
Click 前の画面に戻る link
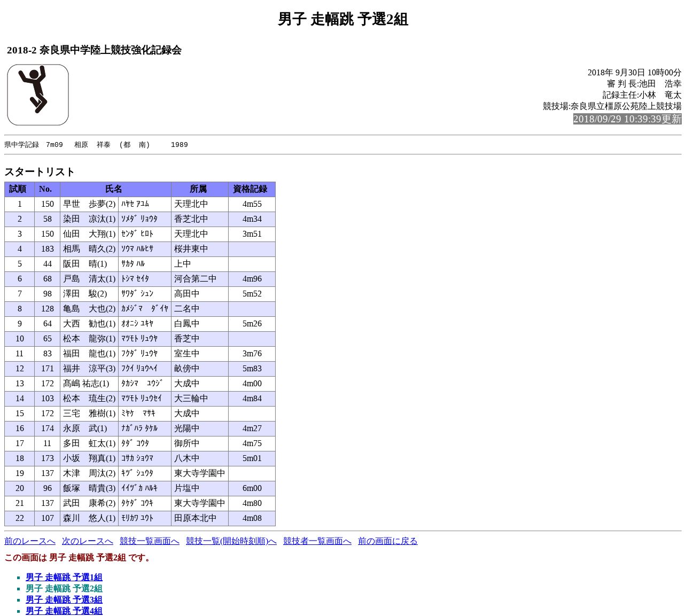[x=388, y=541]
